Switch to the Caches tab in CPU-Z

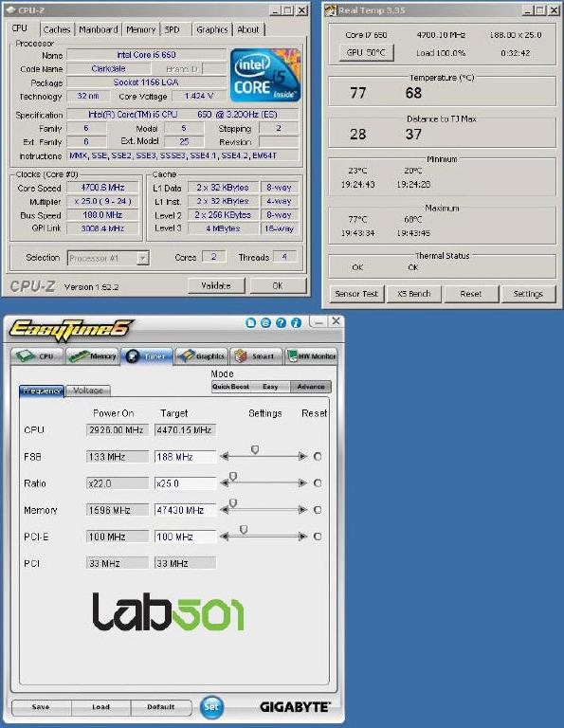56,29
